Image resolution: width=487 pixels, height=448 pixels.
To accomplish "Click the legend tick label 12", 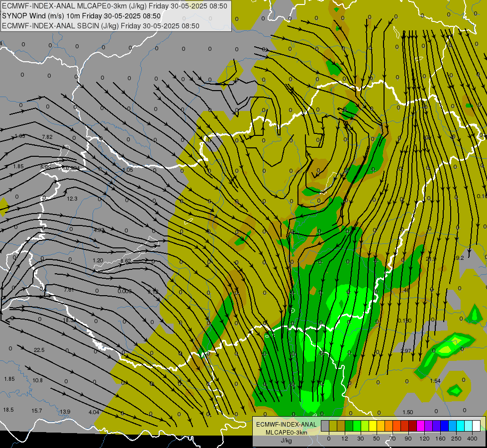I will point(345,439).
